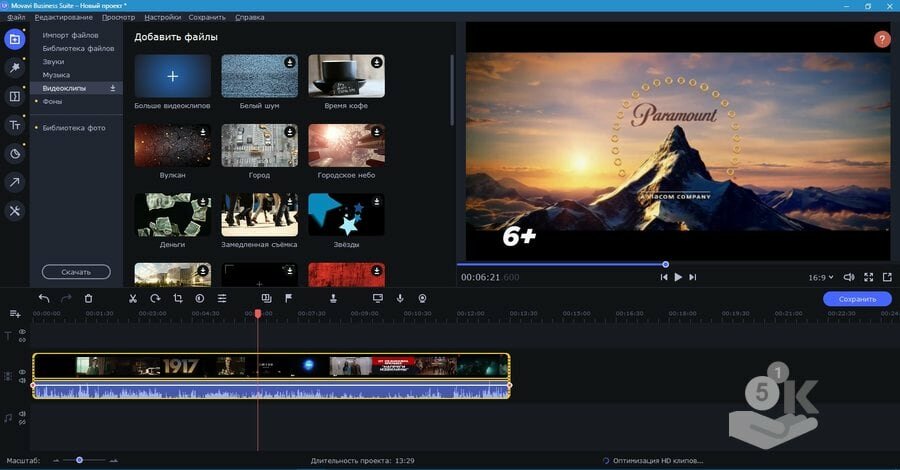
Task: Select Звуки category
Action: (x=53, y=61)
